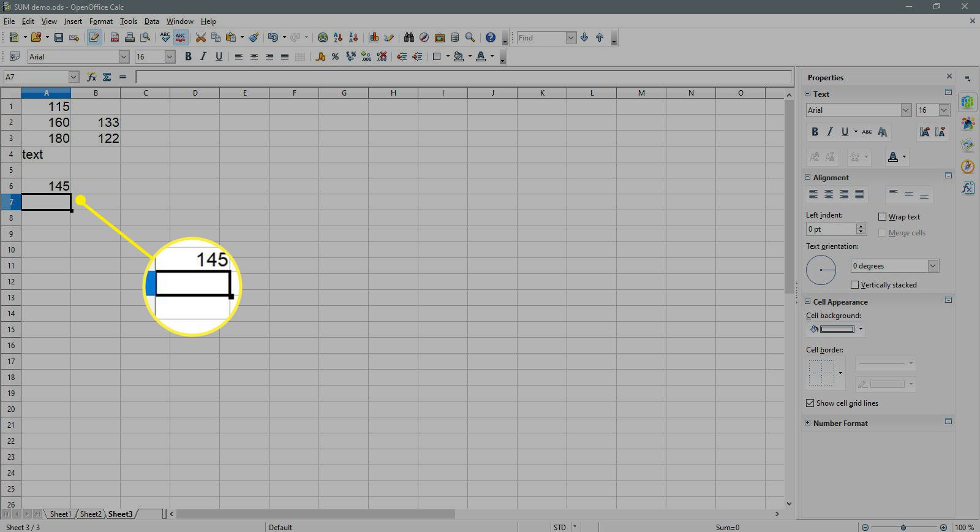Add decimal place icon
980x532 pixels.
[366, 57]
